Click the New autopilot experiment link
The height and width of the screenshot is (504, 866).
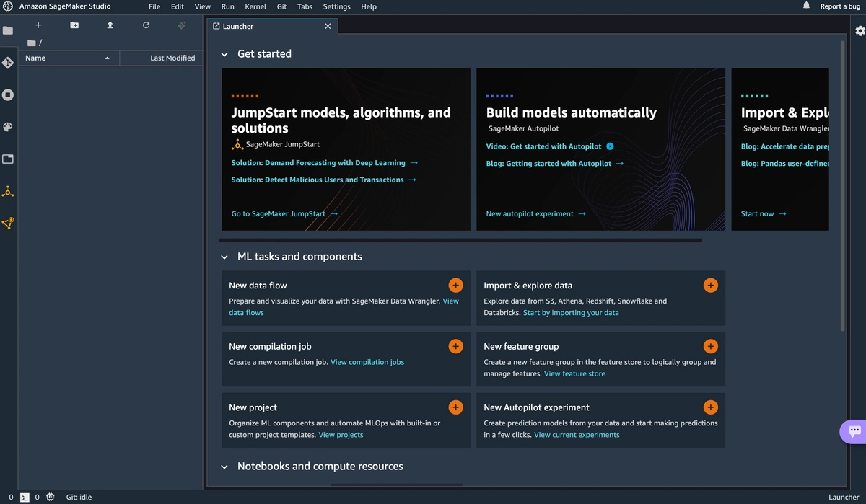point(536,214)
